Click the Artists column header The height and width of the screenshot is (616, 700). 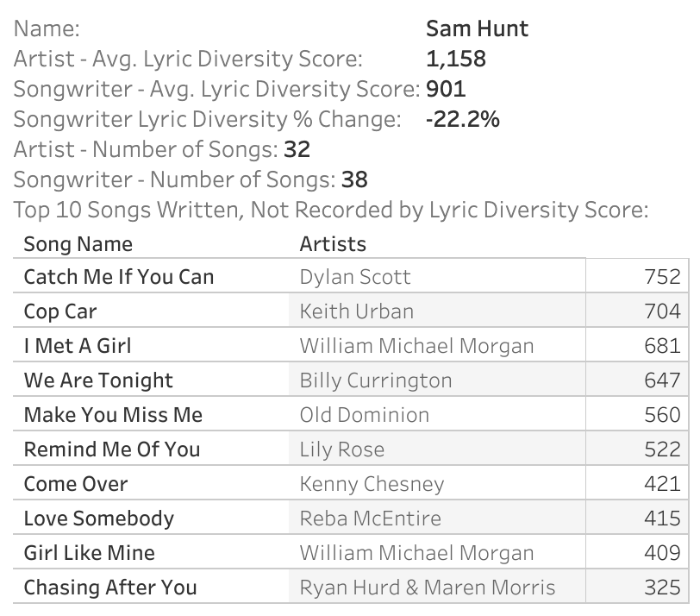[333, 243]
